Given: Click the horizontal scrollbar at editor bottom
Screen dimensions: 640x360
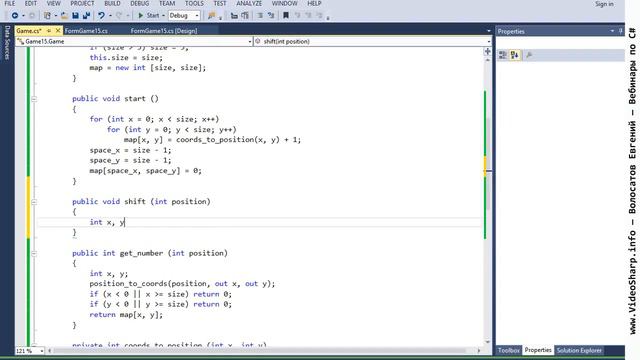Looking at the screenshot, I should [260, 351].
